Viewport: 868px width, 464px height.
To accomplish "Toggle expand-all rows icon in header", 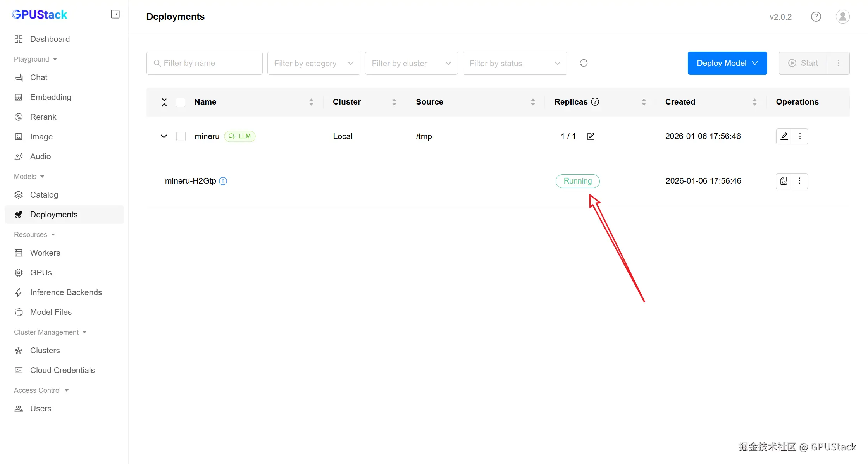I will pos(164,102).
